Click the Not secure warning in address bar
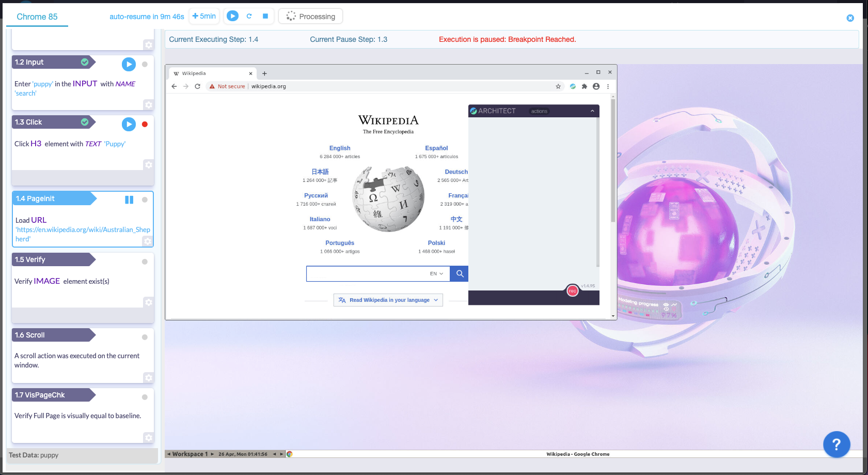The image size is (868, 475). point(227,86)
